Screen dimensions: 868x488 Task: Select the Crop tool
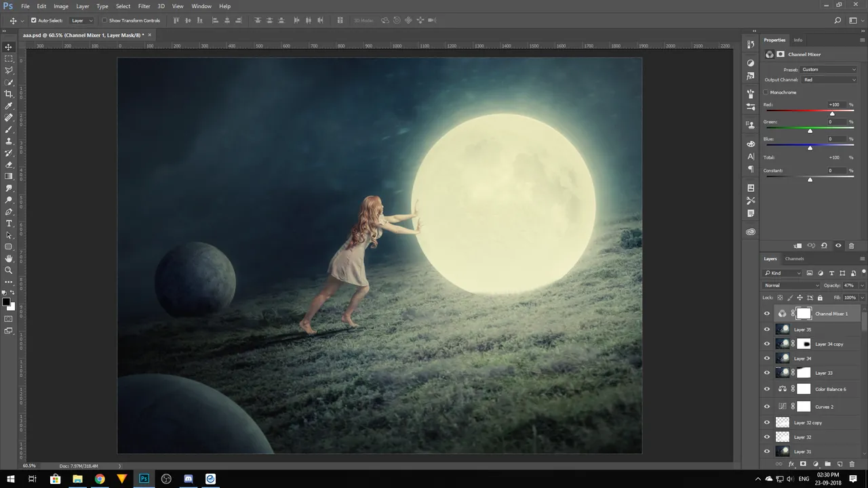click(9, 94)
